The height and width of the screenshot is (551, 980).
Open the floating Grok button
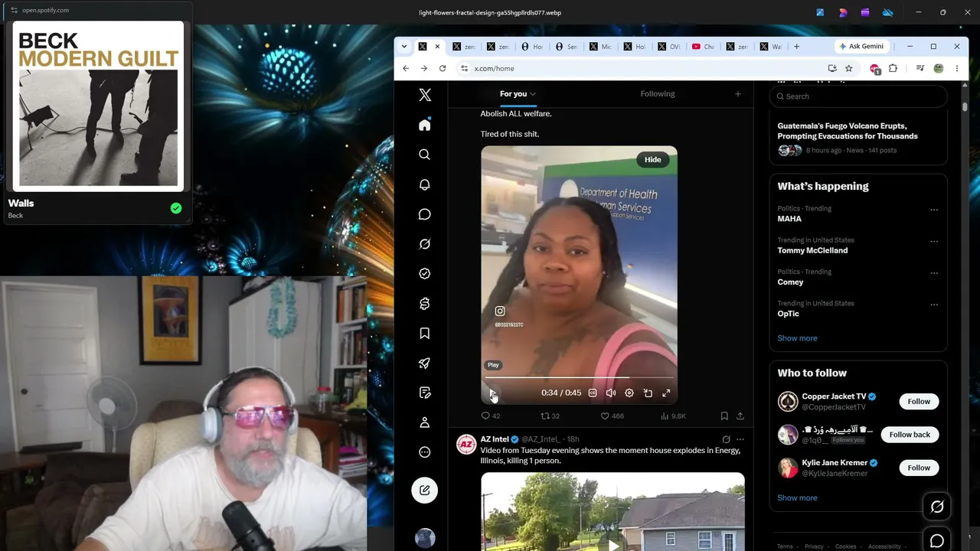(937, 507)
